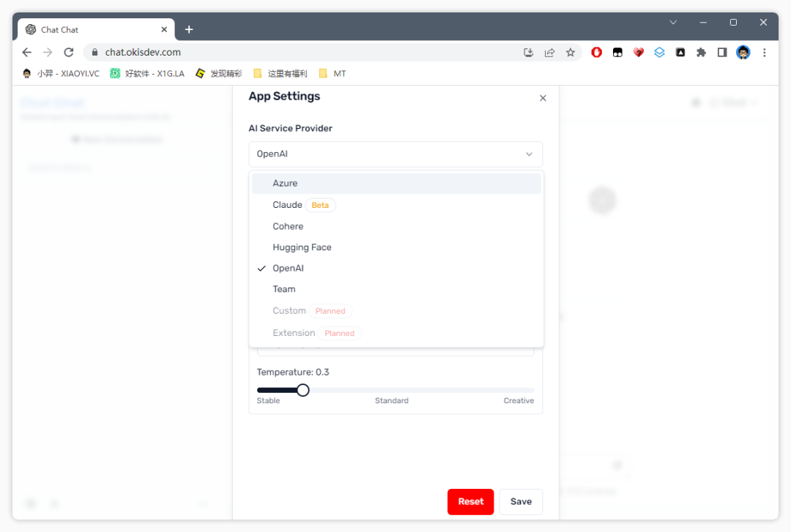Click the Extension Planned option
791x532 pixels.
(x=396, y=333)
